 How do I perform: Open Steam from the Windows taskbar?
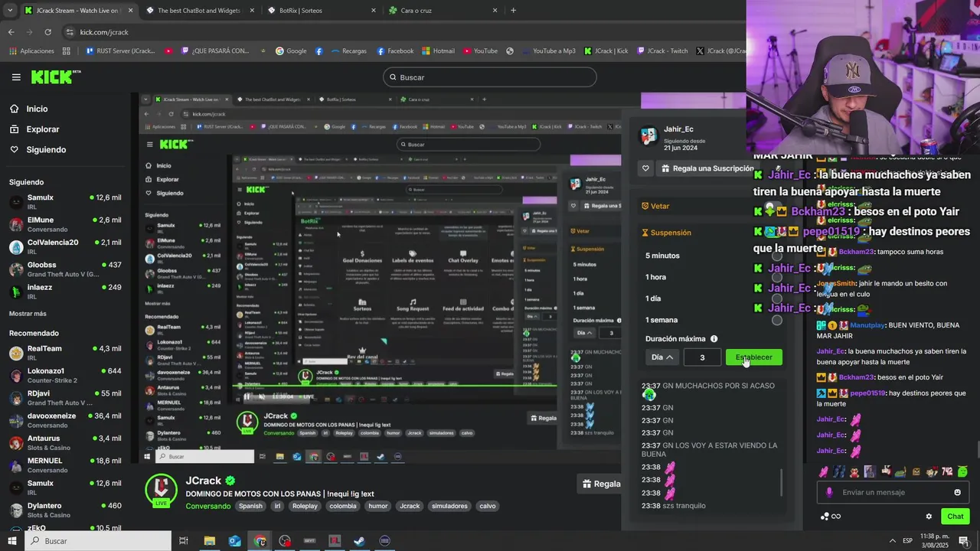359,541
